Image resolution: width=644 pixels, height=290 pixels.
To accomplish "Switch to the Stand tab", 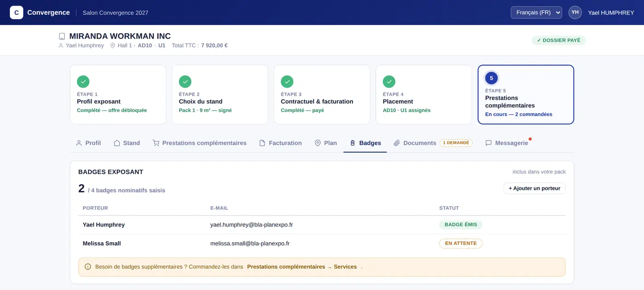I will 127,143.
